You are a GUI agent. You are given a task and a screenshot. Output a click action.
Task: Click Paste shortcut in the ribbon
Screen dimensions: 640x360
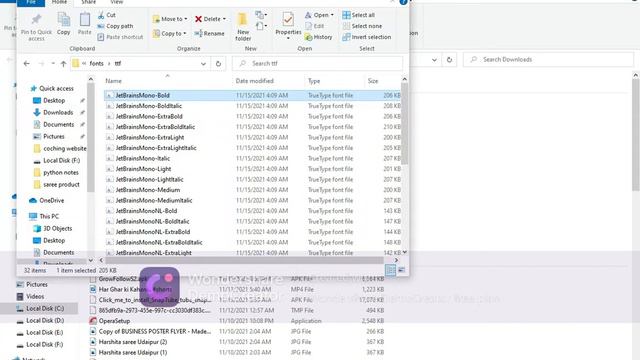[120, 37]
